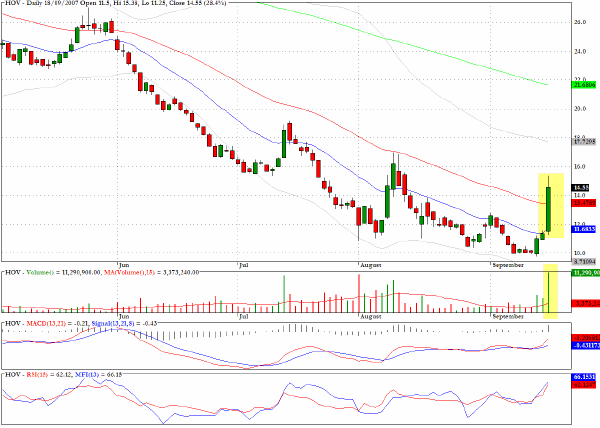Click the August label under the price panel
The width and height of the screenshot is (600, 428).
(x=370, y=265)
